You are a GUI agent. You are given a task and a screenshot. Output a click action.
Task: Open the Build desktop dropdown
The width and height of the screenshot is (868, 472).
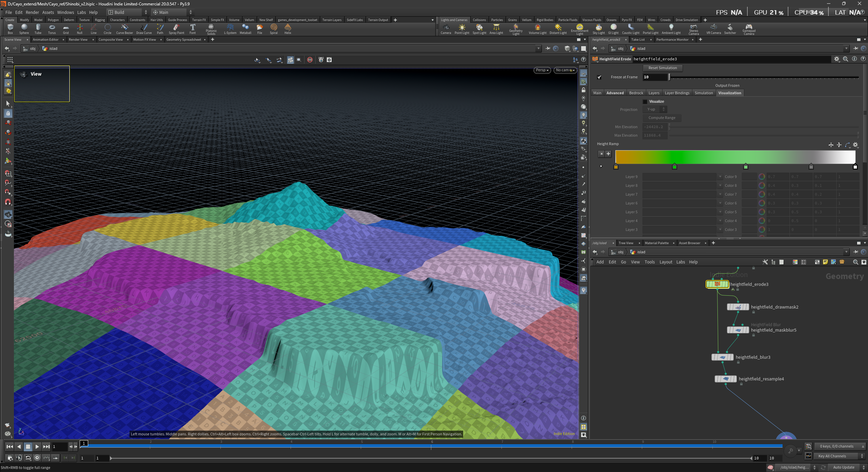pos(127,12)
